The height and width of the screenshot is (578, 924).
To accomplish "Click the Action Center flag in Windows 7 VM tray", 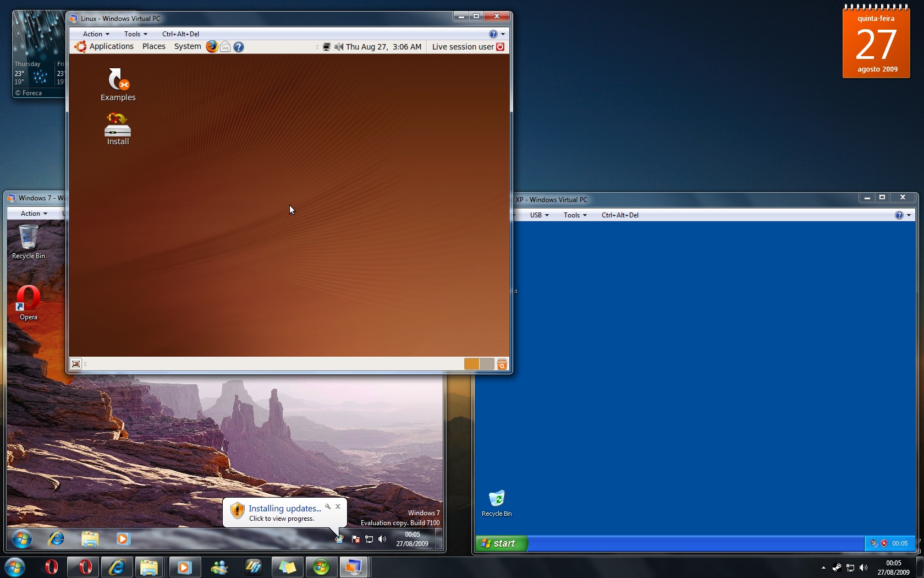I will (x=356, y=539).
